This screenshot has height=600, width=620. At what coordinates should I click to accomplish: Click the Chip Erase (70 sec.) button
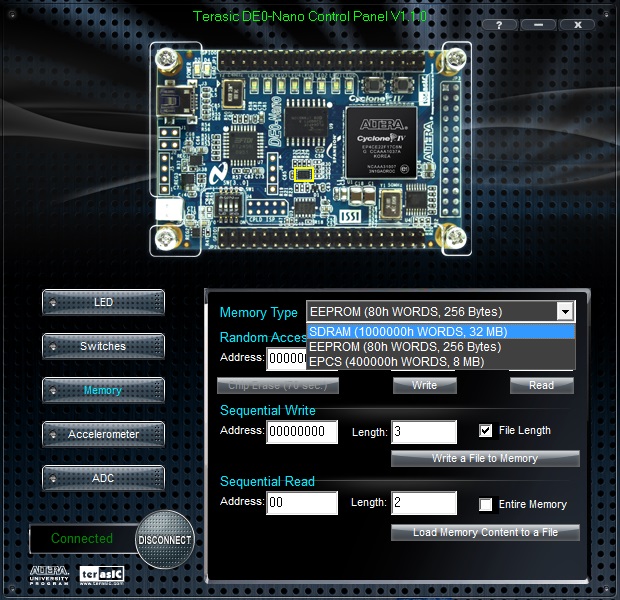278,385
